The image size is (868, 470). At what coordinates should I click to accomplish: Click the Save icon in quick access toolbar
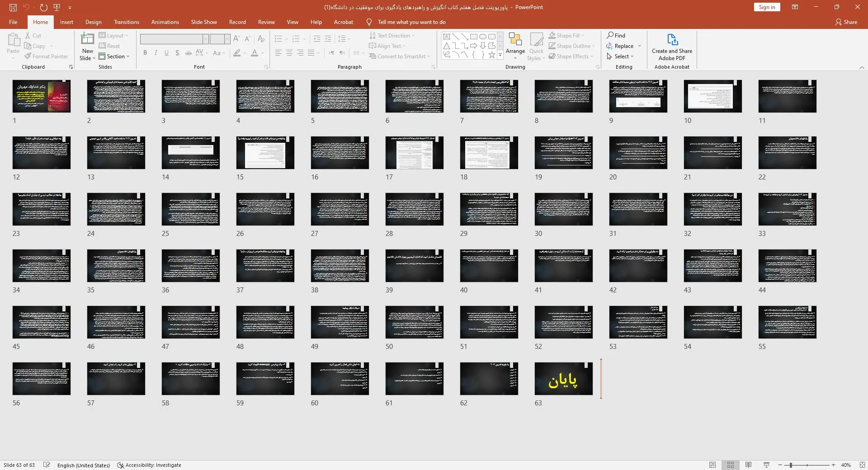[13, 7]
